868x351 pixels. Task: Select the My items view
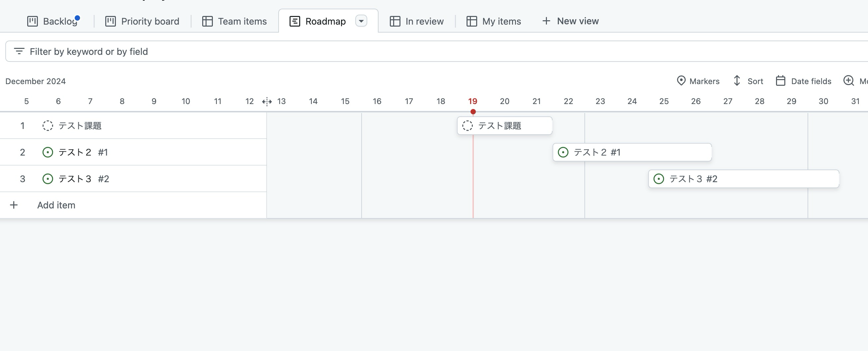click(493, 21)
